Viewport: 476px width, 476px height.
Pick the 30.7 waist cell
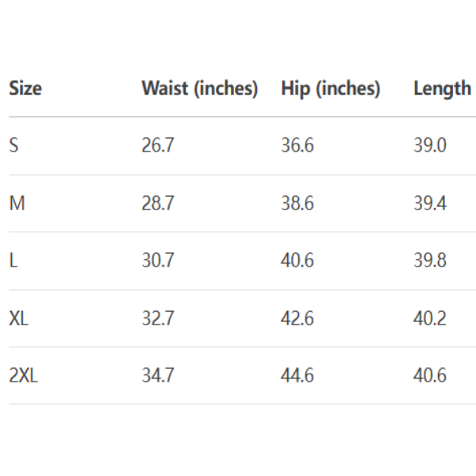coord(157,261)
